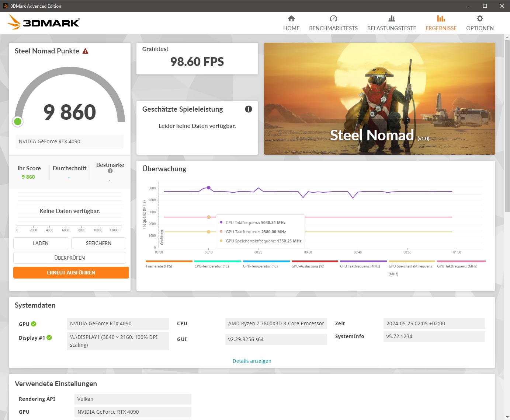Click the 9 860 score in the gauge

pos(70,112)
